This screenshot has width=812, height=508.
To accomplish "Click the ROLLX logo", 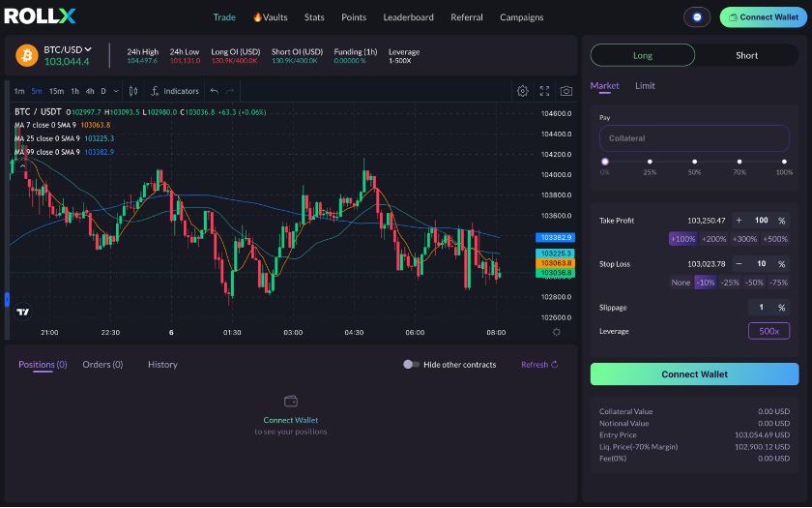I will pos(40,16).
